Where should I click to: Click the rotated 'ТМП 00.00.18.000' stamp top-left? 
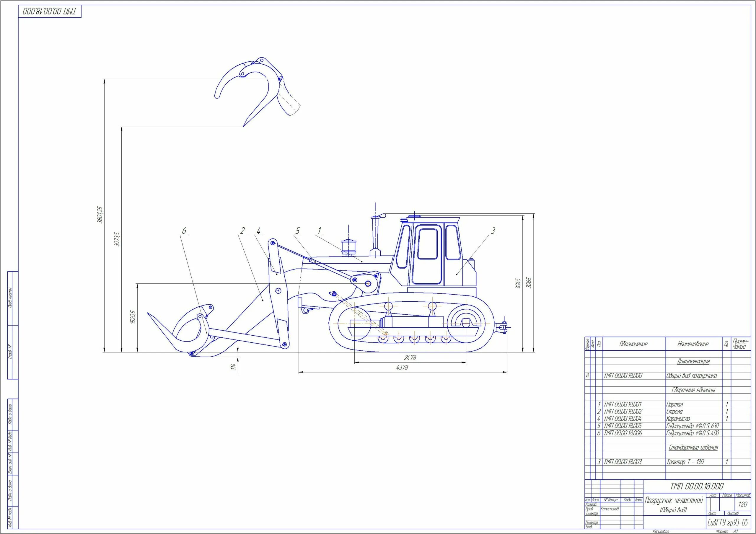tap(49, 12)
